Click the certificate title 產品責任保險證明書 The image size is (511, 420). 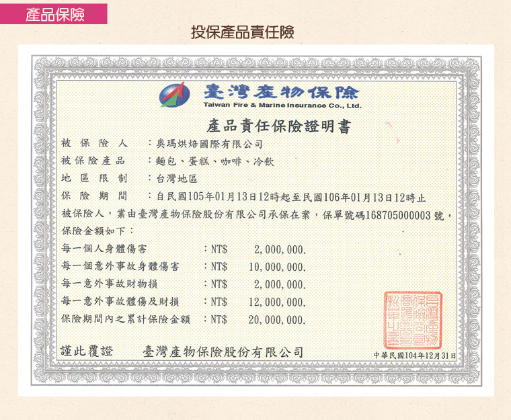pos(279,126)
